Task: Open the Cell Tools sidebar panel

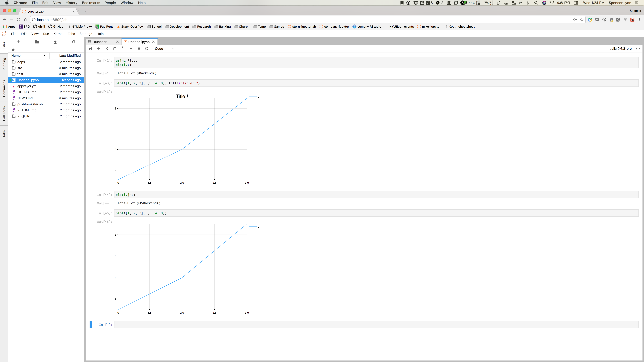Action: click(x=4, y=113)
